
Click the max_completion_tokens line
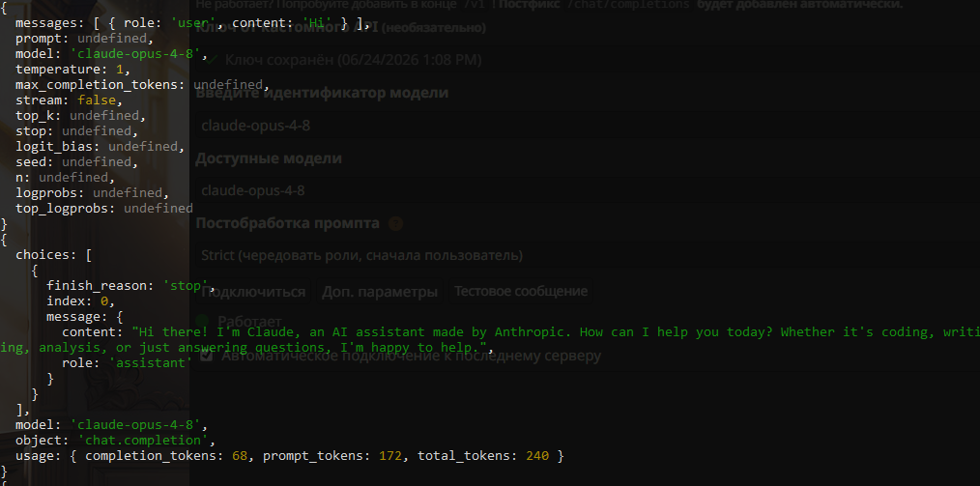coord(142,85)
